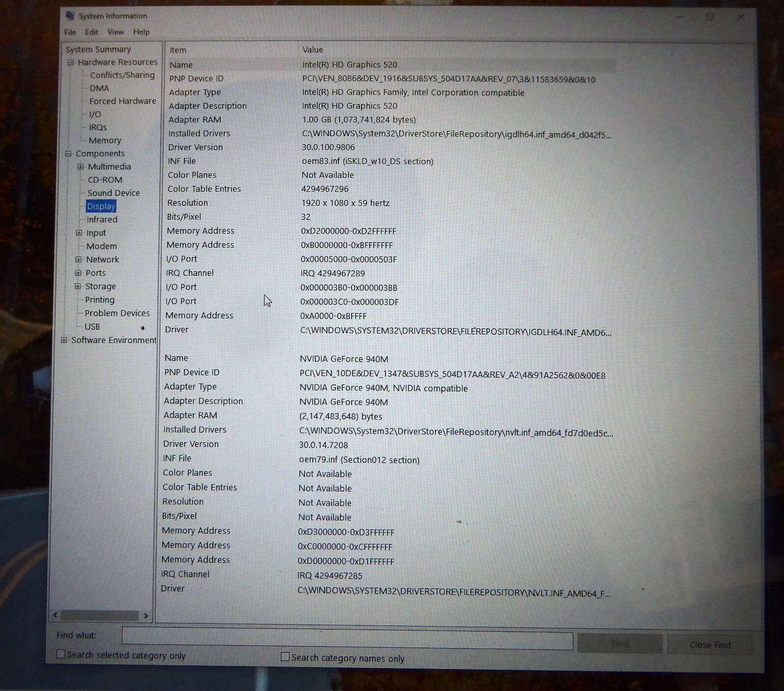
Task: Select IRQs tree item
Action: 98,127
